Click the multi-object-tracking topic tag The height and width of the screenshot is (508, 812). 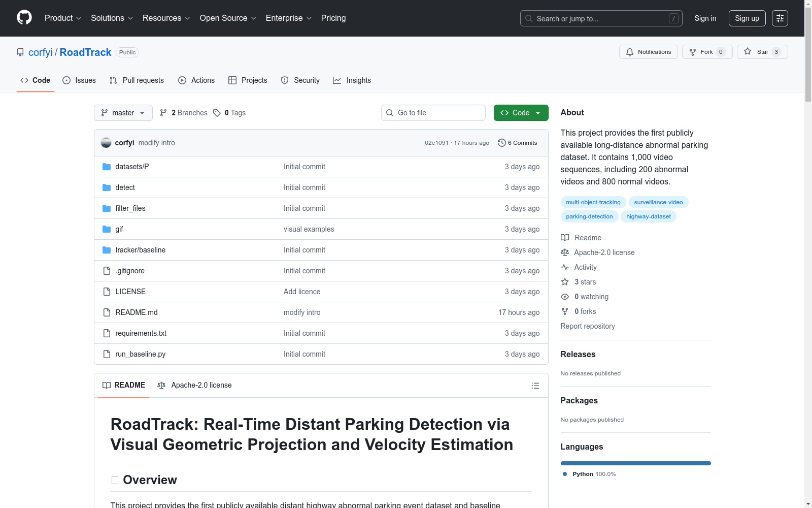click(593, 202)
